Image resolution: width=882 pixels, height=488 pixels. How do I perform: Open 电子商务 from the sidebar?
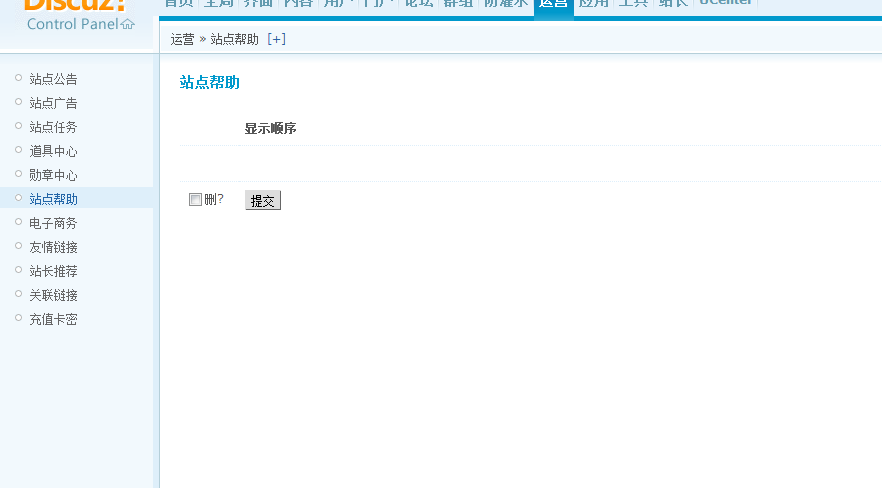coord(53,223)
